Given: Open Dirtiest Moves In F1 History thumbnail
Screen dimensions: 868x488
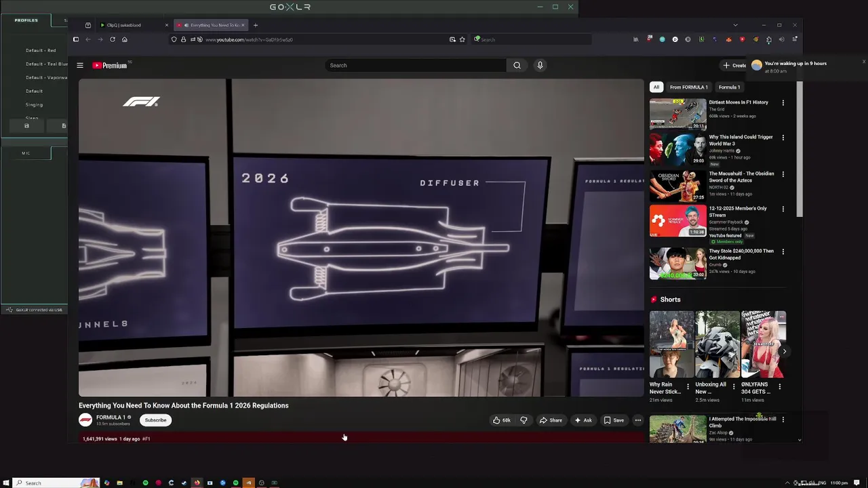Looking at the screenshot, I should 677,114.
